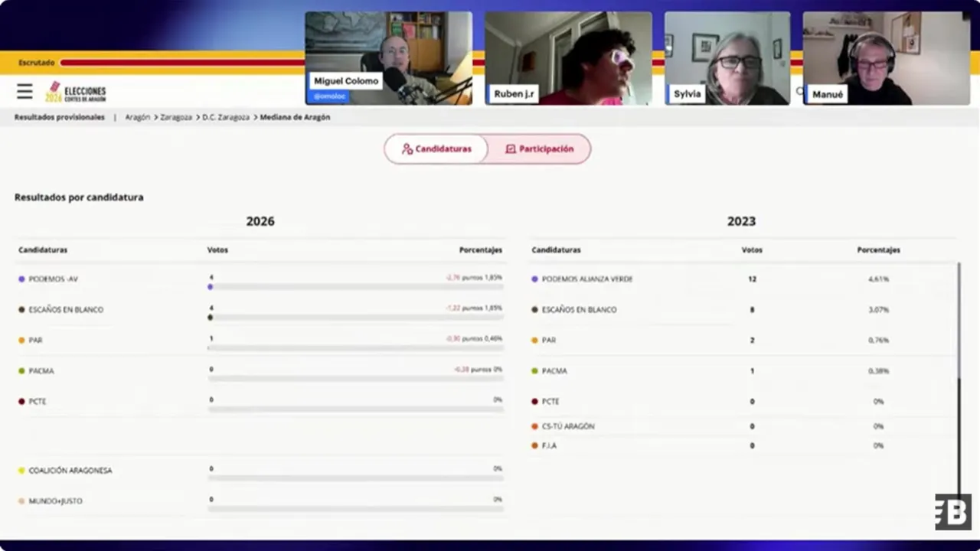Click PACMA name in 2026 table

(41, 371)
